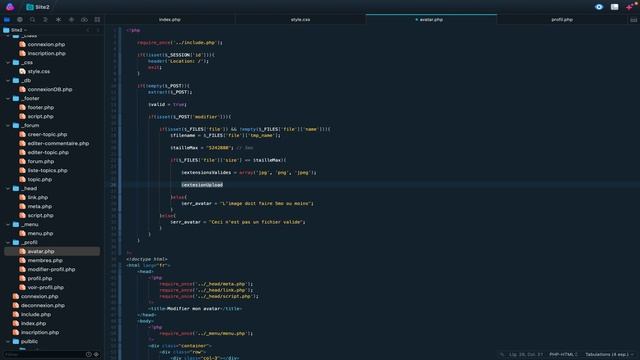Open the Remote/Publish sidebar icon
Viewport: 640px width, 360px height.
pyautogui.click(x=84, y=20)
